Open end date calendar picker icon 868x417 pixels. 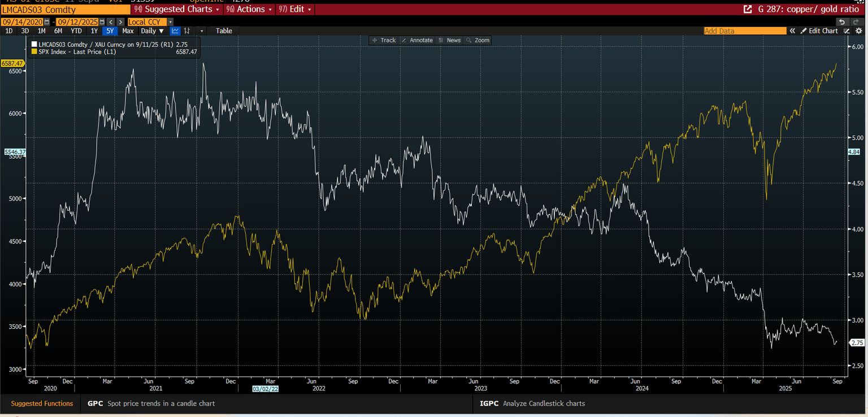pos(102,22)
